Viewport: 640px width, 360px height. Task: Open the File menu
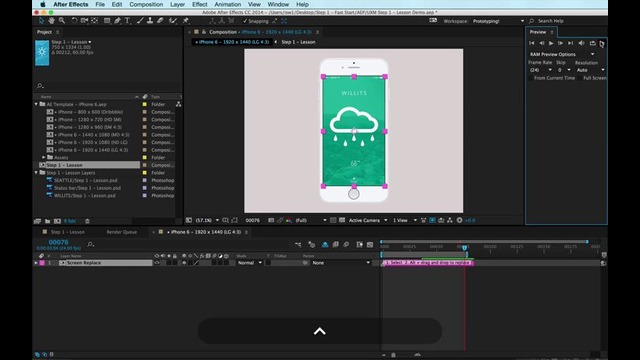pyautogui.click(x=100, y=4)
